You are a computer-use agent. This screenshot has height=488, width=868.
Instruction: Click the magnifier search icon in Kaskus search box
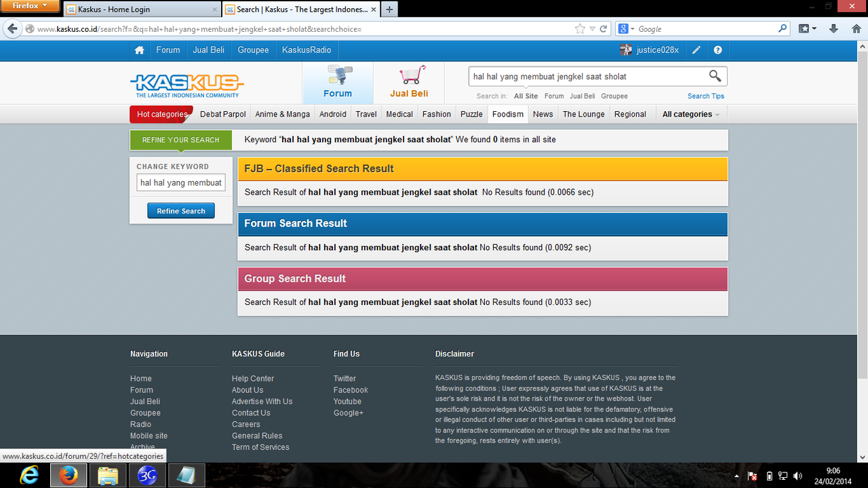(715, 76)
